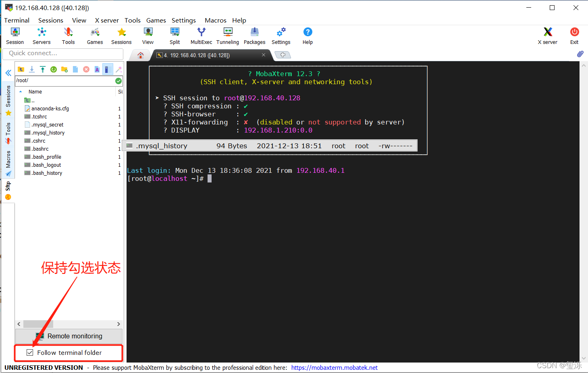Viewport: 588px width, 373px height.
Task: Click the /root/ path field
Action: [x=65, y=81]
